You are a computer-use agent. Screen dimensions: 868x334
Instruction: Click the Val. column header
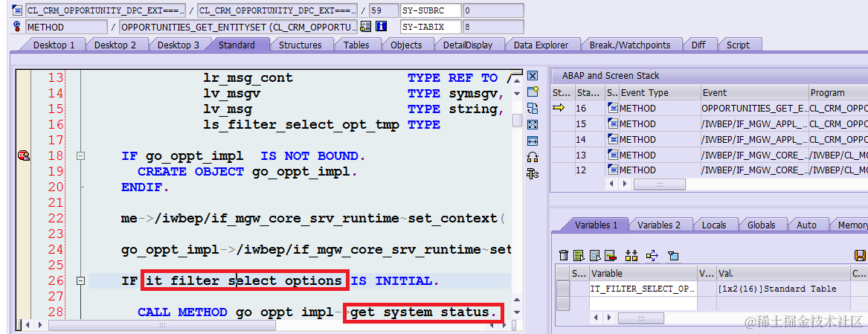pyautogui.click(x=782, y=273)
